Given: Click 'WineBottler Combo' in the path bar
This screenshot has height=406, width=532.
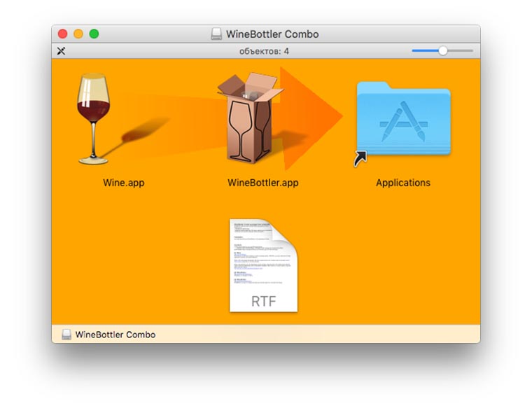Looking at the screenshot, I should click(115, 335).
